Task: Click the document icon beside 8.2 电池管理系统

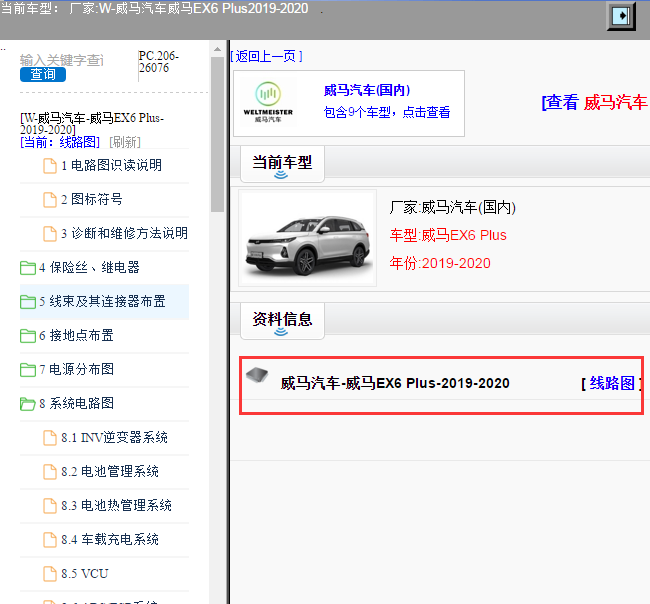Action: [x=50, y=471]
